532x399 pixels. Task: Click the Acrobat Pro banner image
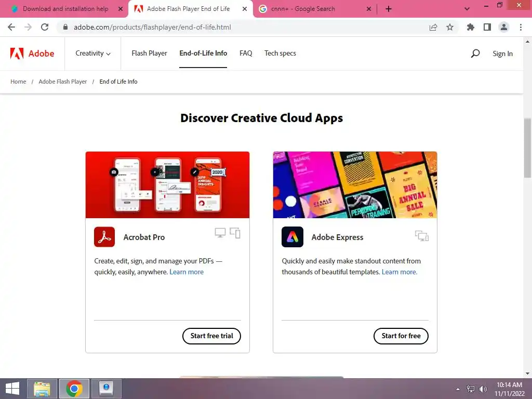[168, 185]
